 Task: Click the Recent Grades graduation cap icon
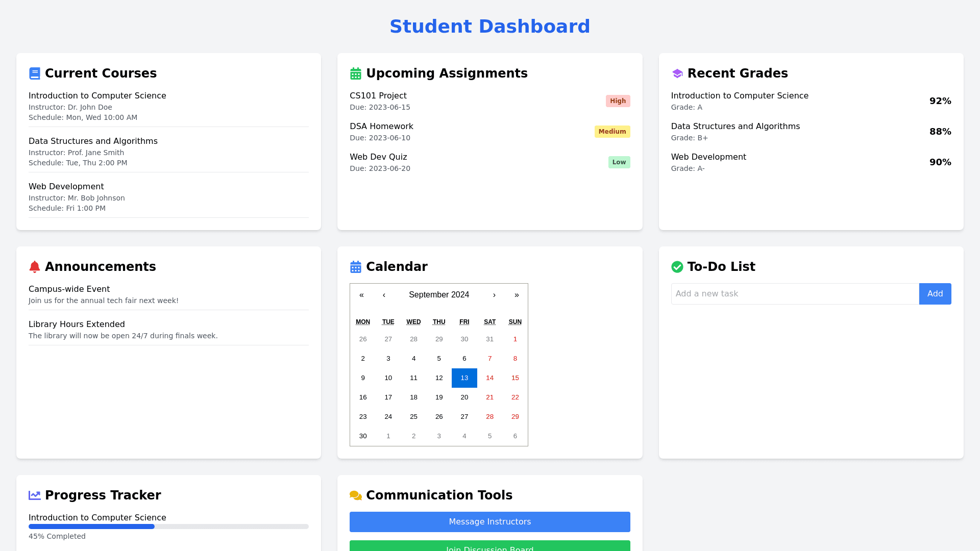[x=677, y=73]
